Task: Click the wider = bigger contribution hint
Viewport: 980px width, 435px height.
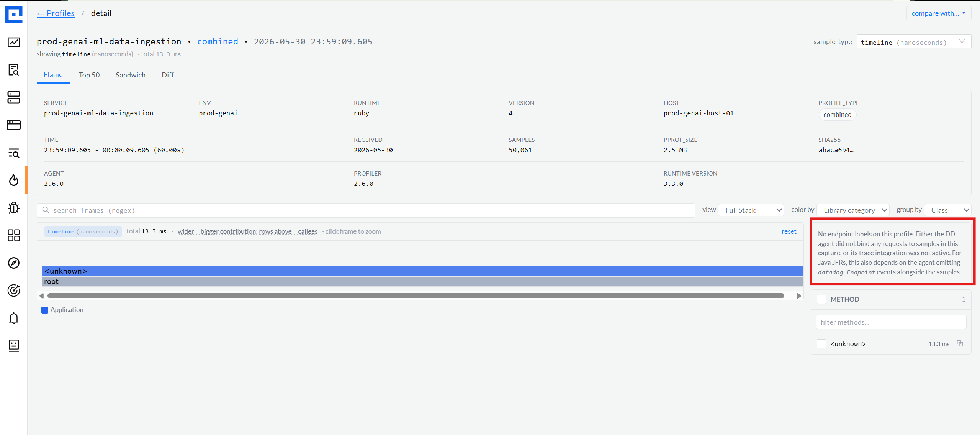Action: coord(247,231)
